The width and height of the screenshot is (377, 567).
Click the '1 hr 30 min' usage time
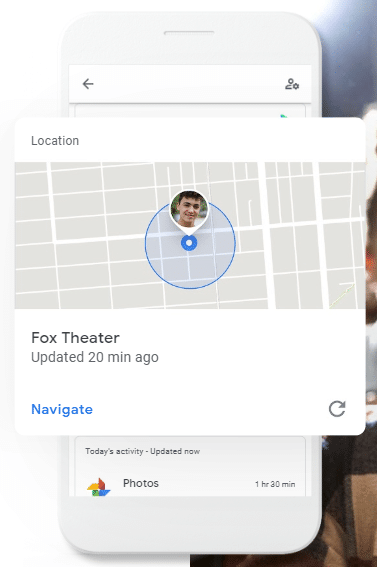tap(275, 484)
